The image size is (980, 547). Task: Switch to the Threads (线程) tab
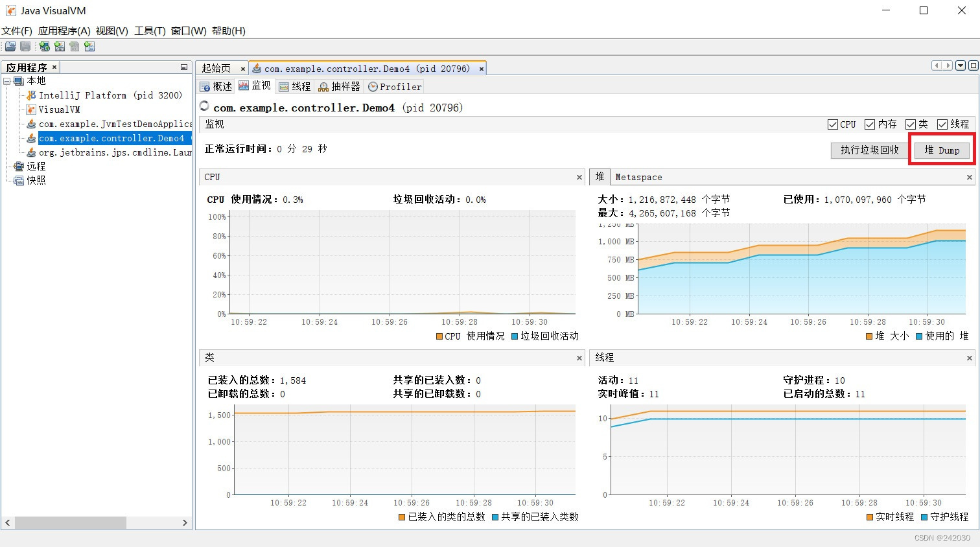click(x=295, y=86)
